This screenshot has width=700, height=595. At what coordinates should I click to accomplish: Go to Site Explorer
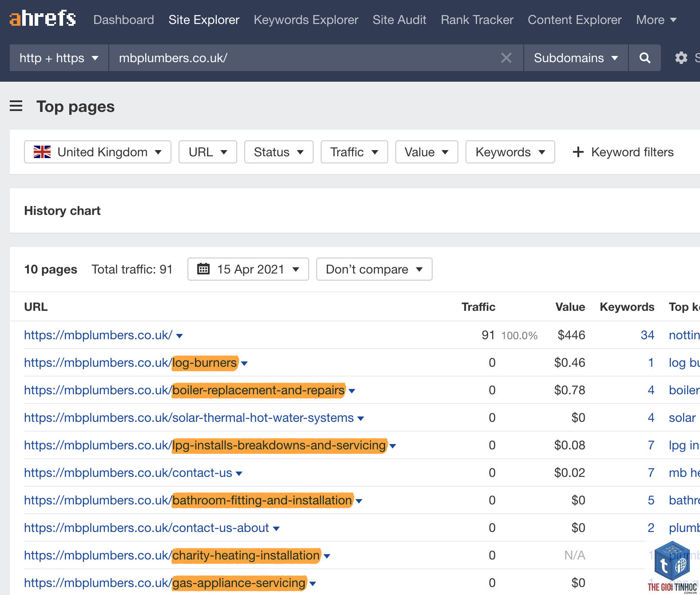point(204,20)
